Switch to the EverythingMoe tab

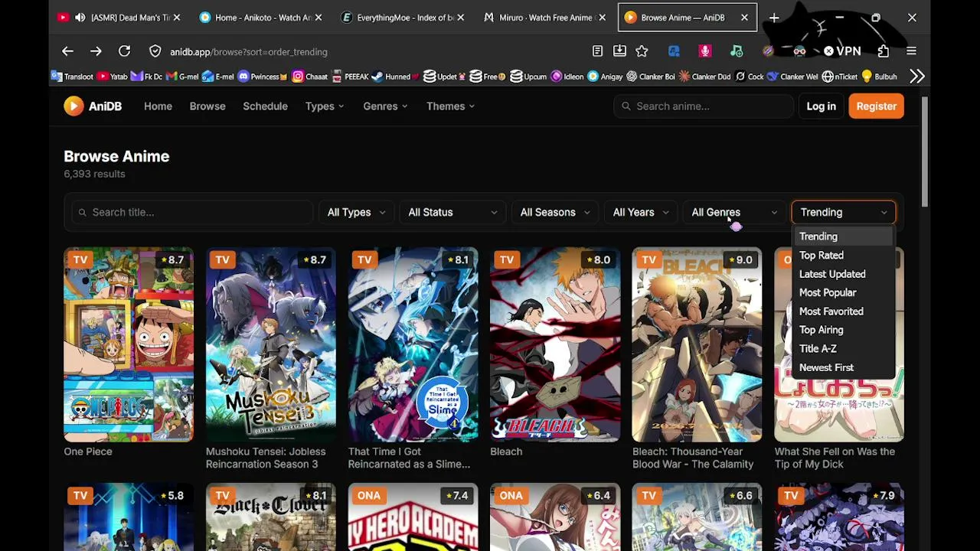[x=402, y=18]
